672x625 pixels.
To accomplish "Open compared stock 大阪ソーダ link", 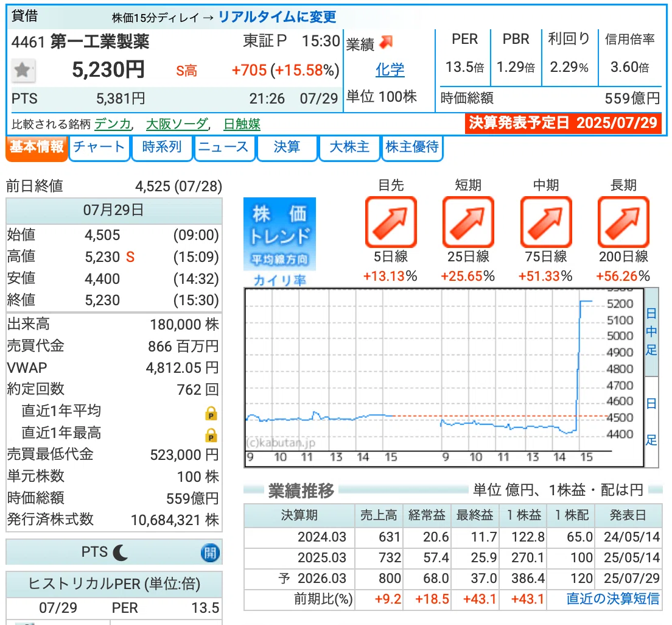I will (177, 124).
